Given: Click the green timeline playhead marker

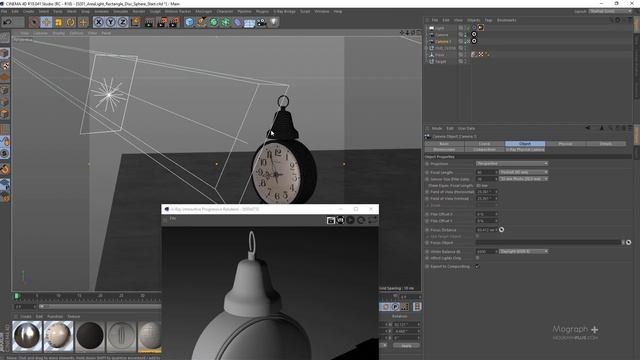Looking at the screenshot, I should (x=17, y=296).
